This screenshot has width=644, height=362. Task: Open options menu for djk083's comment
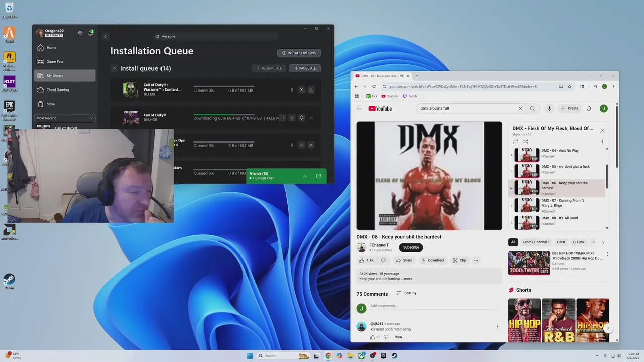pos(497,326)
